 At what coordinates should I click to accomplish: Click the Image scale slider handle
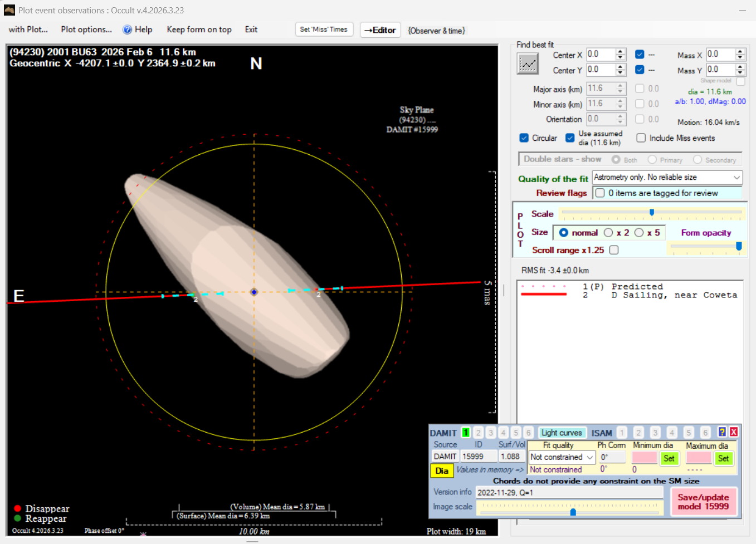[573, 512]
